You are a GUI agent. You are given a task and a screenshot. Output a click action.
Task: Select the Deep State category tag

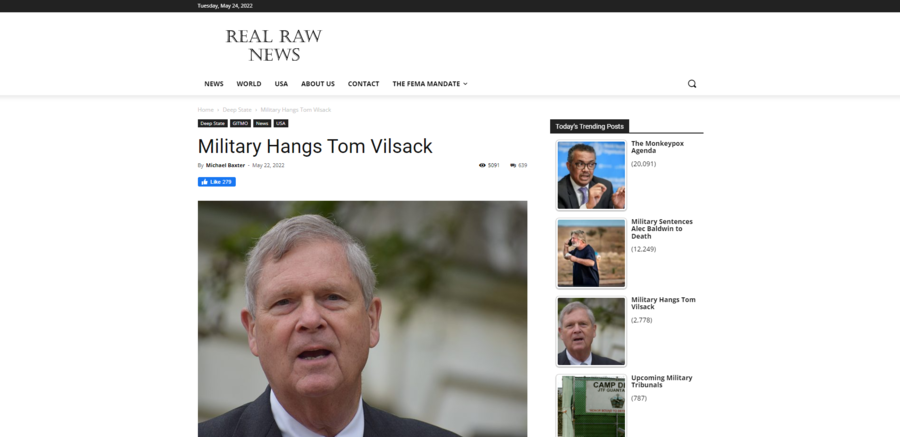212,123
